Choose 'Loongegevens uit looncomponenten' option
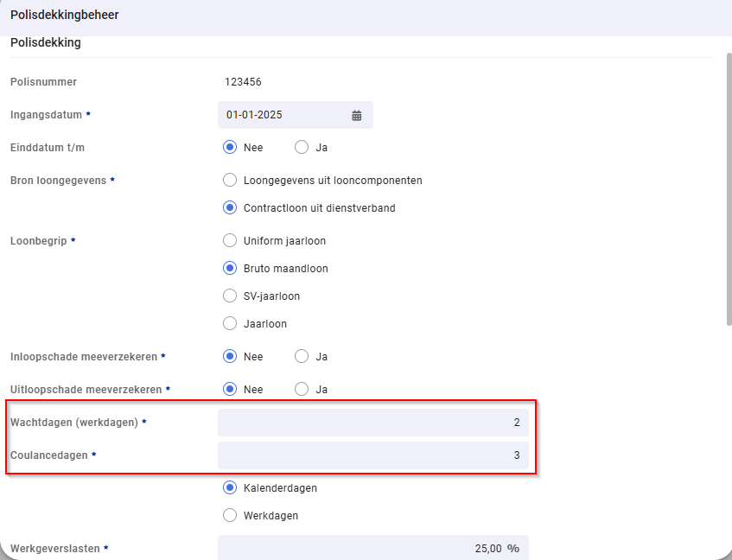The image size is (732, 560). pos(230,181)
